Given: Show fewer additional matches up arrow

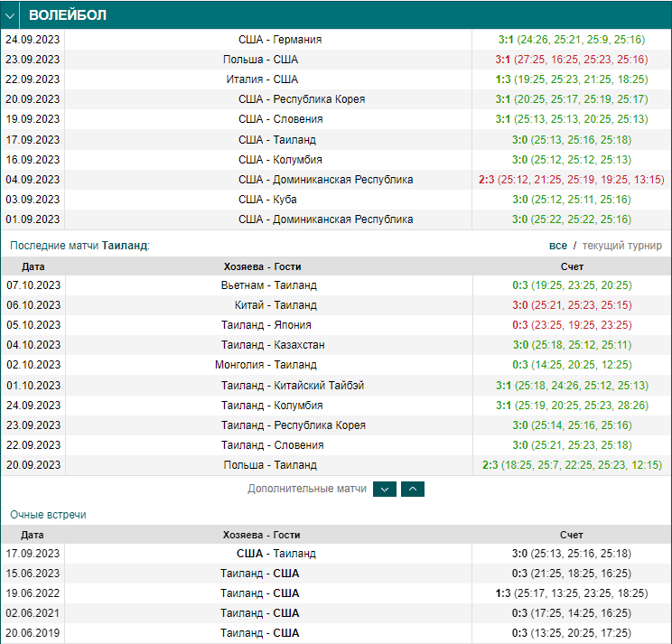Looking at the screenshot, I should [412, 489].
